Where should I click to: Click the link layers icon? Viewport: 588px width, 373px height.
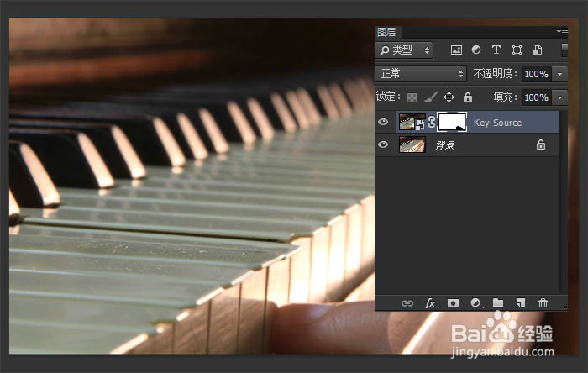tap(407, 303)
